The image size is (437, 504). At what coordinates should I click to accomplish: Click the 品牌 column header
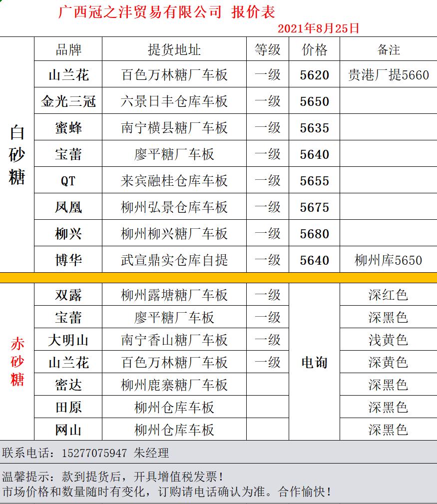point(68,49)
